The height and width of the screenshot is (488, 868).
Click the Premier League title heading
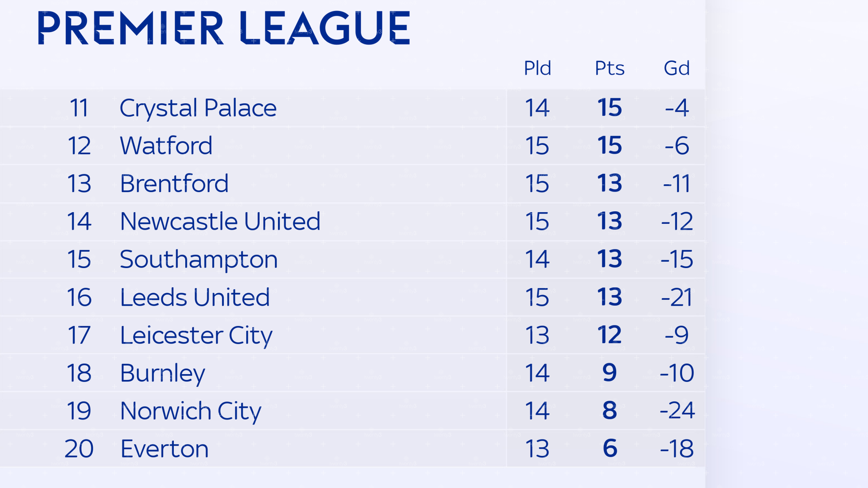tap(223, 28)
